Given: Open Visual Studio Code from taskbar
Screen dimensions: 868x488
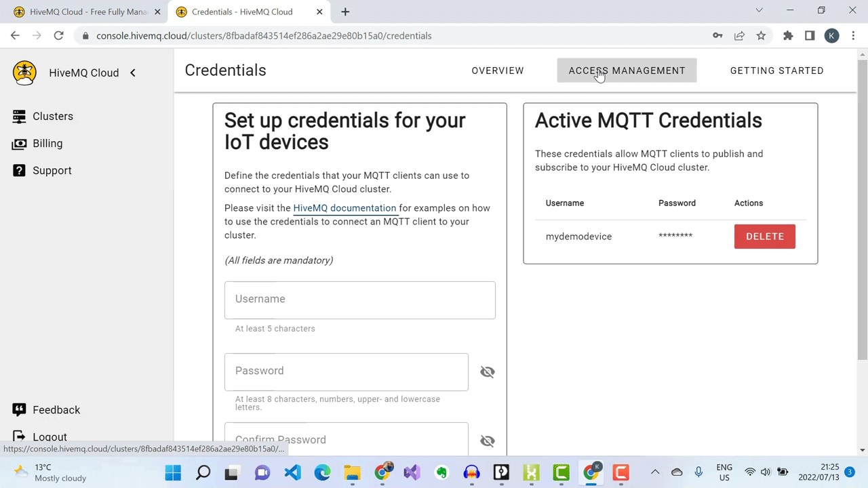Looking at the screenshot, I should point(293,472).
